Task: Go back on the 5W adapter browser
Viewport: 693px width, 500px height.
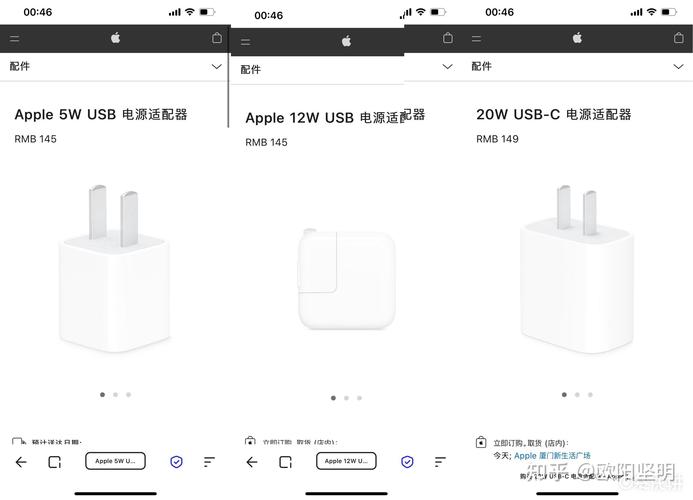Action: 21,462
